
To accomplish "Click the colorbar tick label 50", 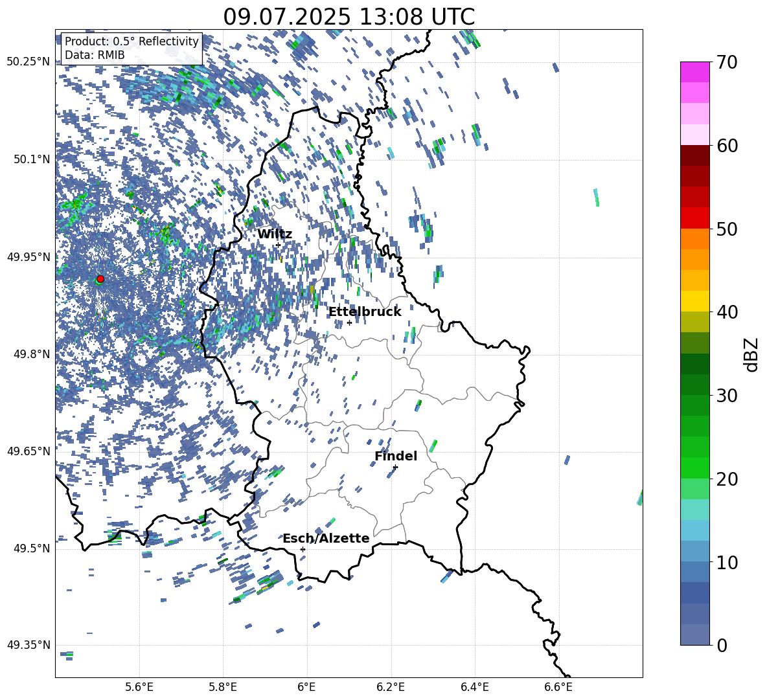I will [x=727, y=229].
